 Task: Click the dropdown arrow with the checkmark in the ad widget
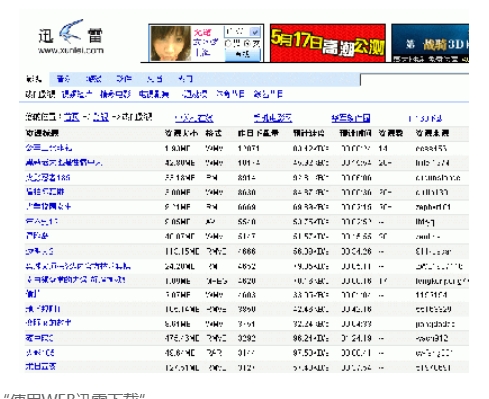(255, 32)
